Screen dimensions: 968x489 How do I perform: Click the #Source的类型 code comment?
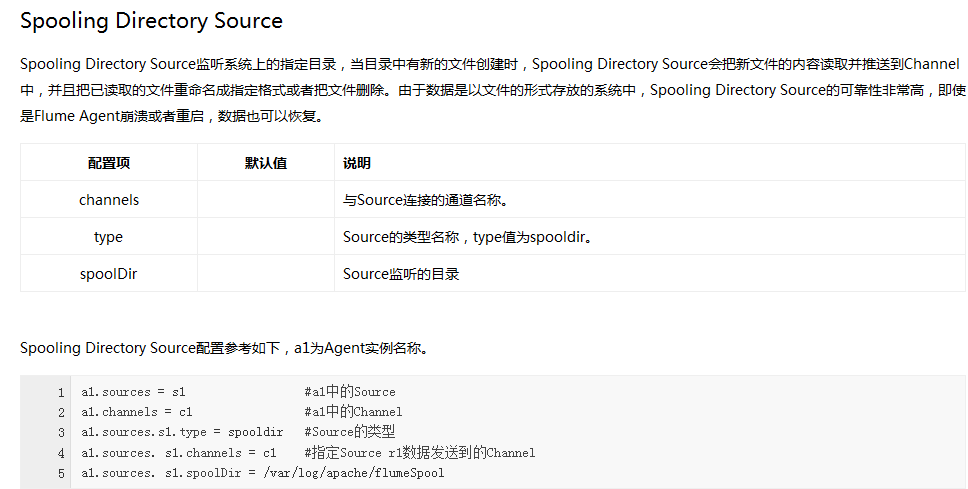[x=349, y=433]
